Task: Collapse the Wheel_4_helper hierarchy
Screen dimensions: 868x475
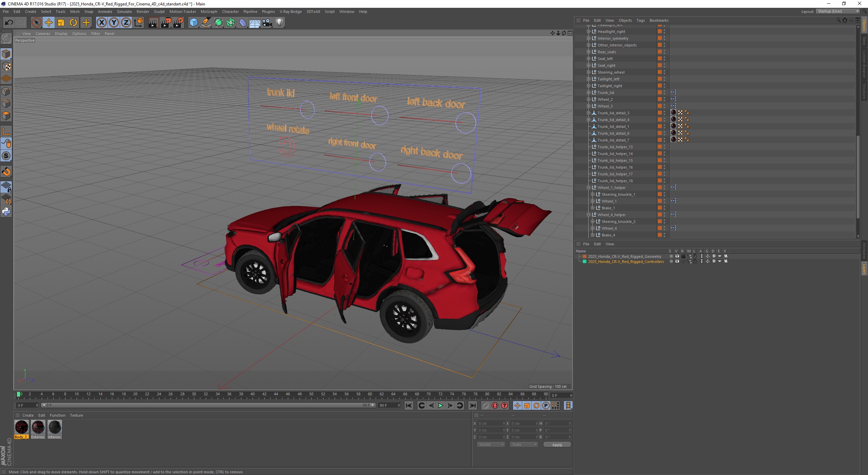Action: coord(589,215)
